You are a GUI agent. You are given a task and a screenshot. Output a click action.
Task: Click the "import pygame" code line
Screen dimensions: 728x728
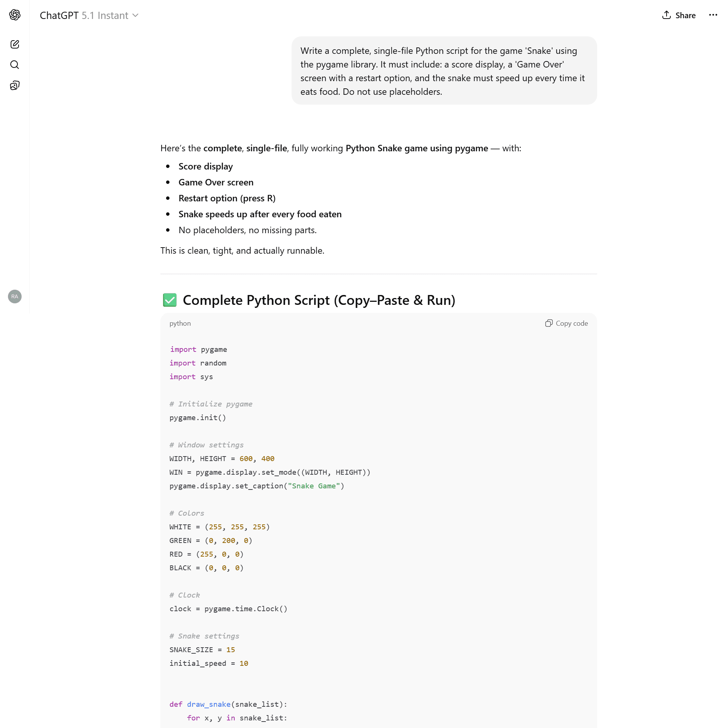(198, 349)
